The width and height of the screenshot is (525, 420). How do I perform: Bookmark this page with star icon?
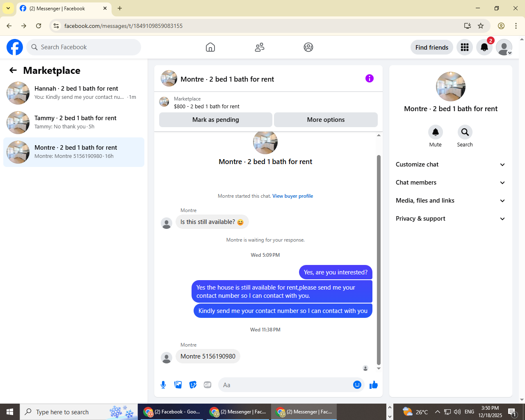click(481, 26)
